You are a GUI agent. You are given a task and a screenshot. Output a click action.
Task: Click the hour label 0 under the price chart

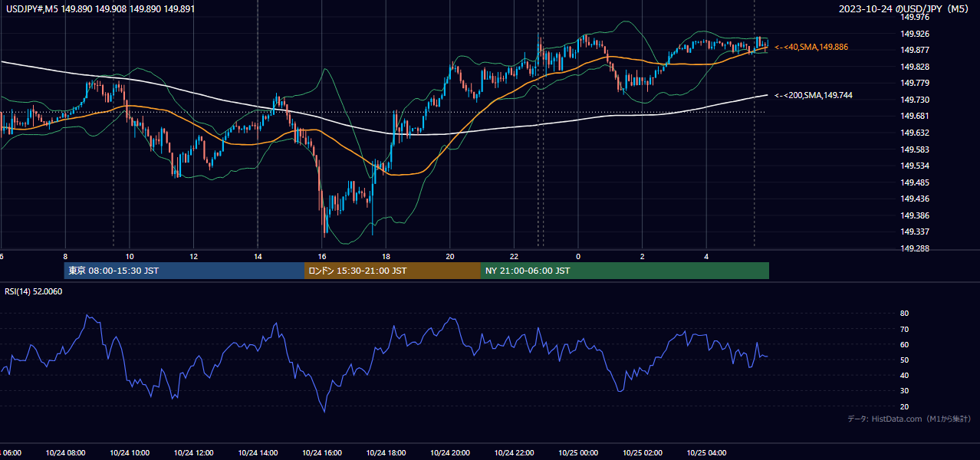pyautogui.click(x=578, y=256)
